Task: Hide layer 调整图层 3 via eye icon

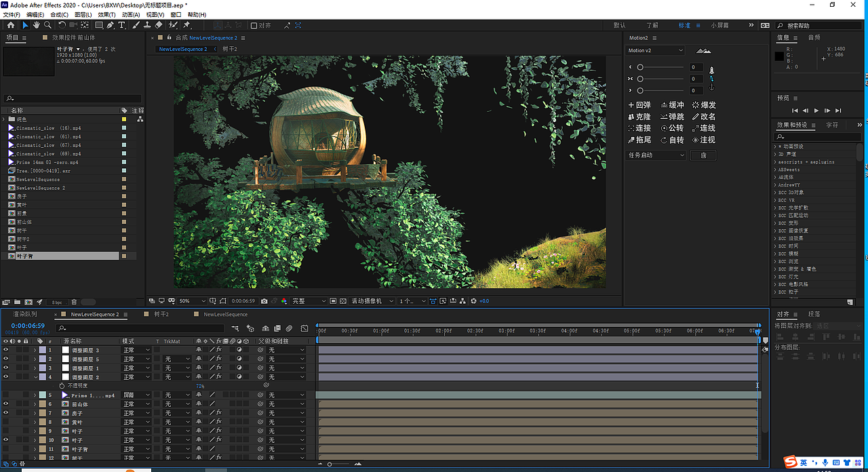Action: click(6, 350)
